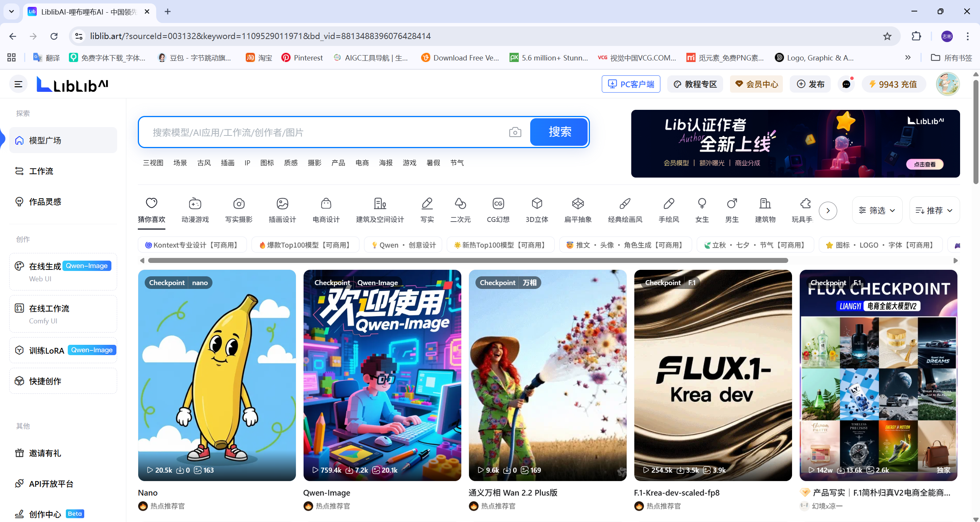Select the 3D立体 cube category icon
The height and width of the screenshot is (522, 980).
click(x=537, y=203)
